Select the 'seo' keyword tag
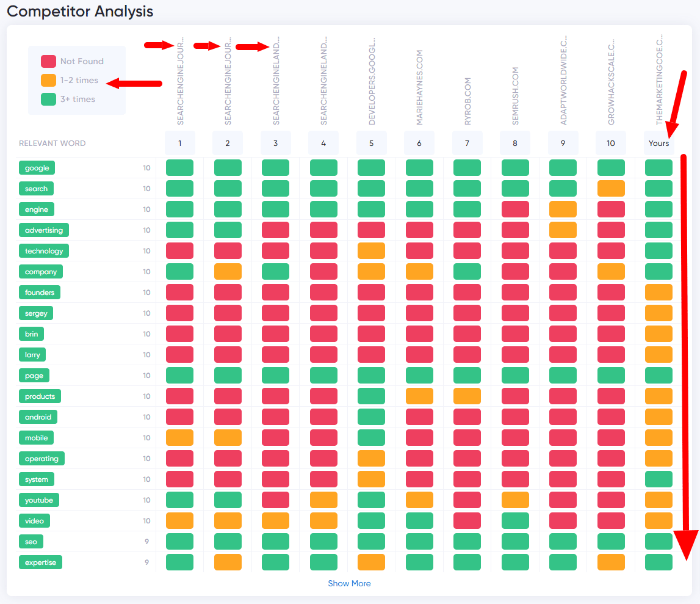The width and height of the screenshot is (700, 604). coord(31,541)
